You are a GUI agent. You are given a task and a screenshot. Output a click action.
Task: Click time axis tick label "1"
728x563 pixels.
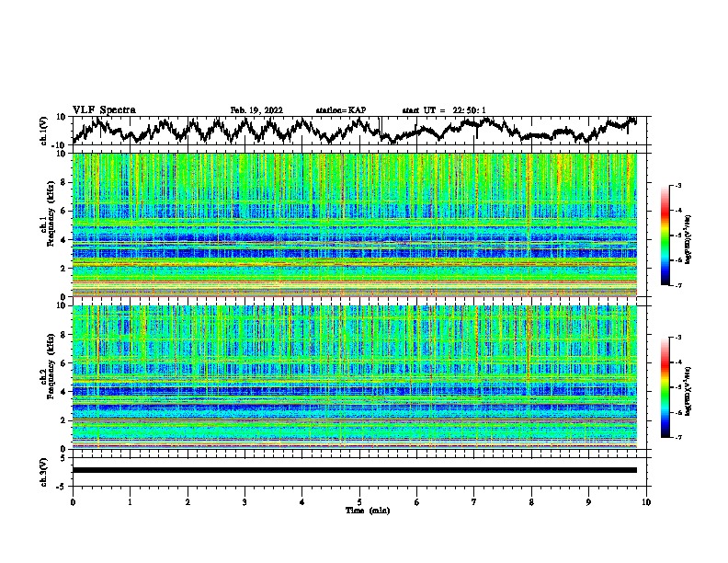point(130,502)
